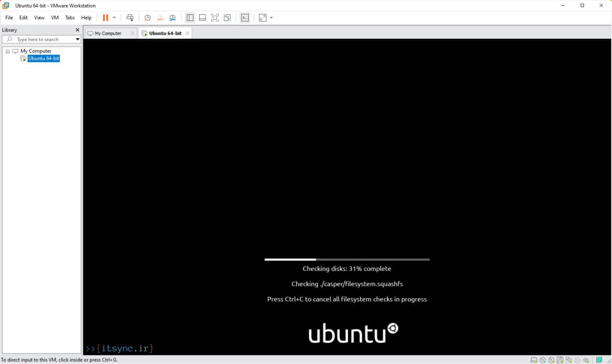Revert the VM to its snapshot
This screenshot has width=612, height=364.
(160, 17)
